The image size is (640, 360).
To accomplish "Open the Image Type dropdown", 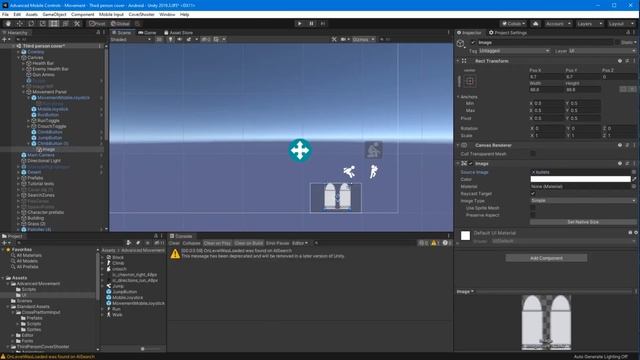I will pyautogui.click(x=583, y=201).
